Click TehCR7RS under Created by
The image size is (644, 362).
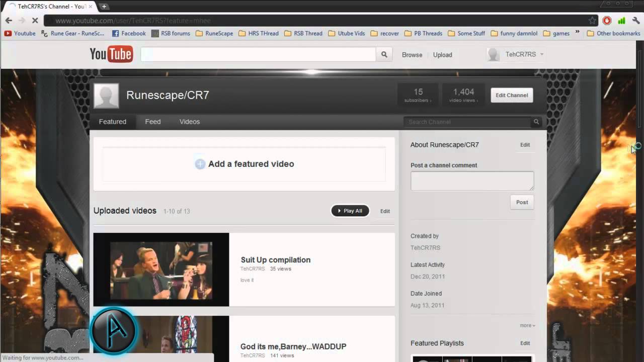pos(425,248)
